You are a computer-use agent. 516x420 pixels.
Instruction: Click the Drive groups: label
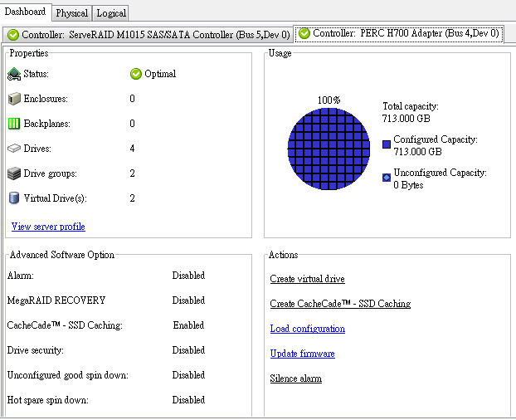pyautogui.click(x=50, y=173)
